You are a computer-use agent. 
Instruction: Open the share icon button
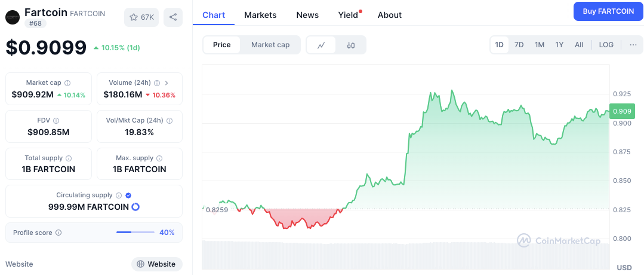[x=173, y=17]
